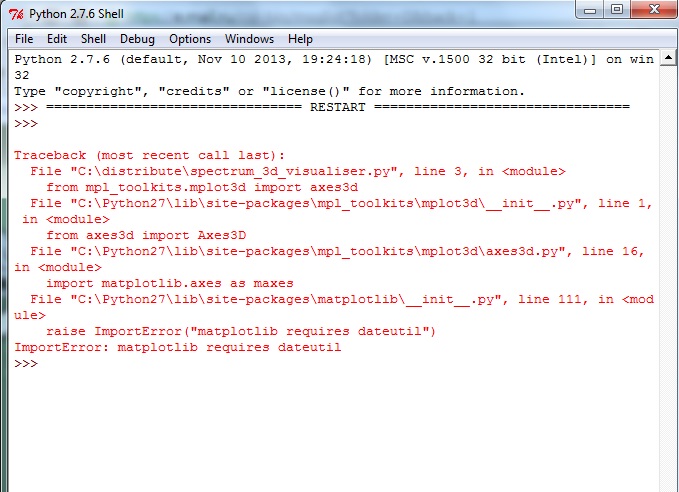Click the Tk feather icon in title bar
Image resolution: width=679 pixels, height=492 pixels.
tap(16, 14)
